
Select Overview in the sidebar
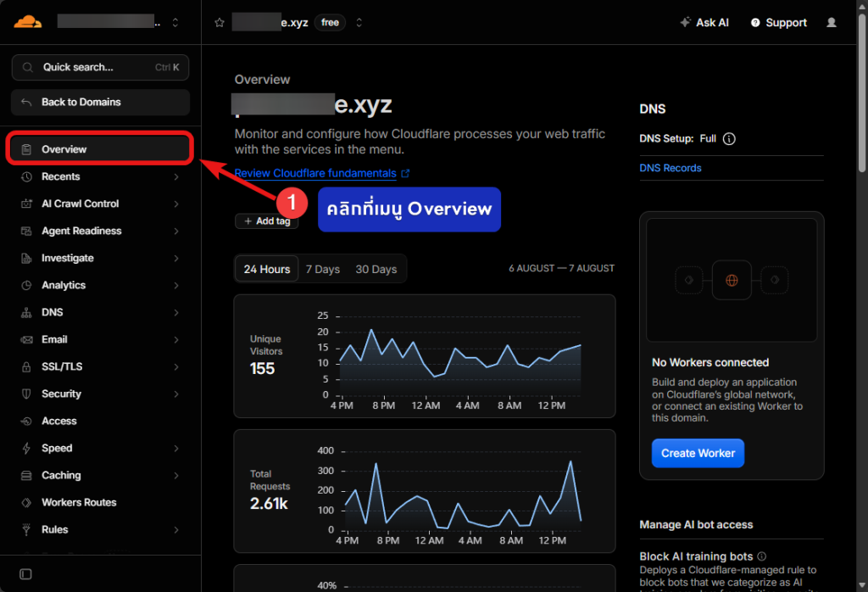[100, 149]
